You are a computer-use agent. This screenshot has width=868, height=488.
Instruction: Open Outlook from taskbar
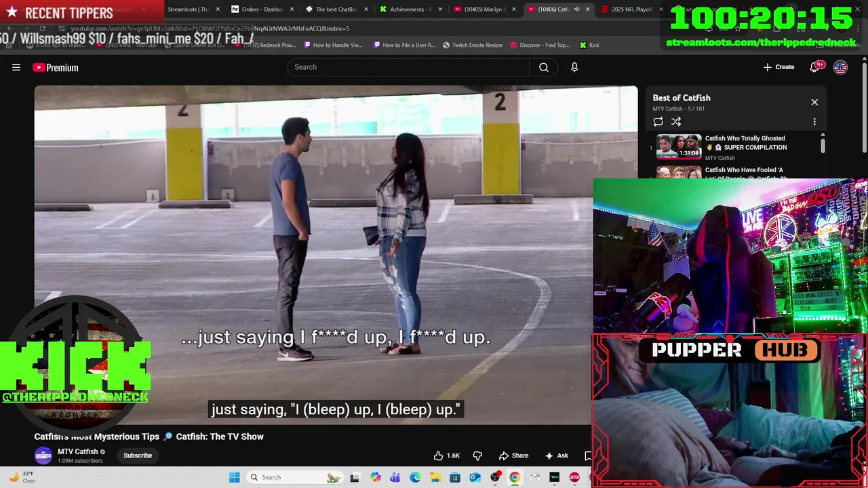475,477
